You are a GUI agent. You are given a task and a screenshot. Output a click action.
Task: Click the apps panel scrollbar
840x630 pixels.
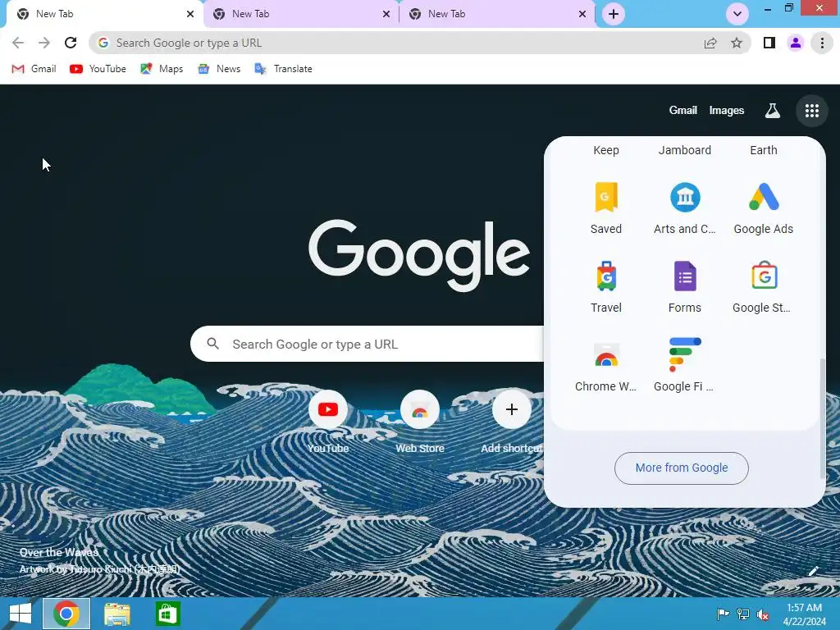[822, 418]
